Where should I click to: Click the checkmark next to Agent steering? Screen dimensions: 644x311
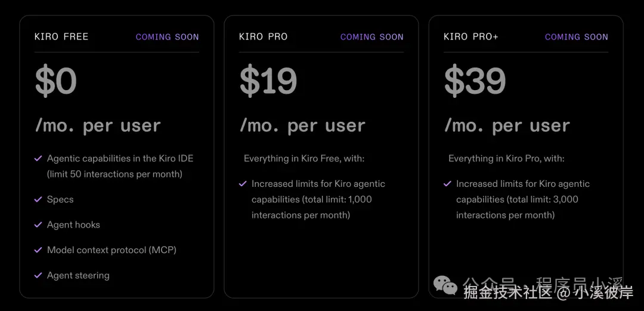38,275
